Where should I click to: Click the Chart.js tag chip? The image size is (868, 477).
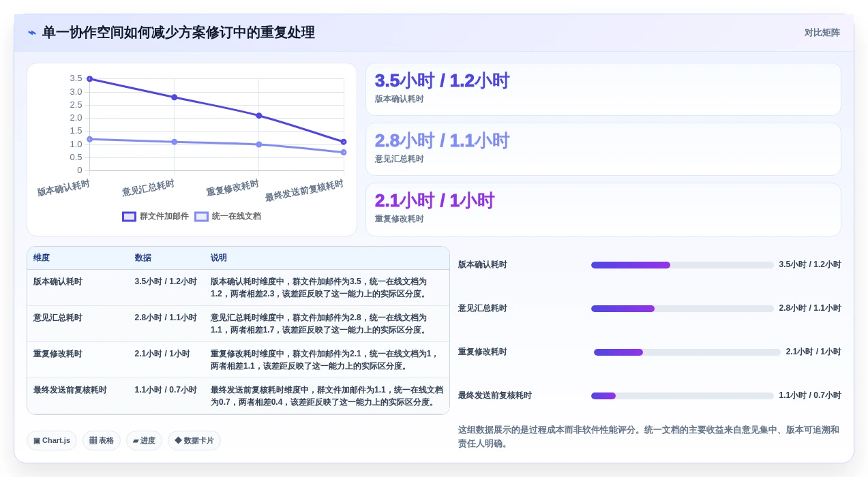click(52, 441)
